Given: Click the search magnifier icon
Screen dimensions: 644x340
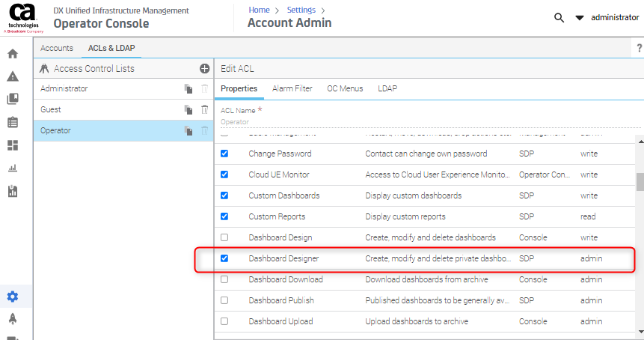Looking at the screenshot, I should (559, 17).
